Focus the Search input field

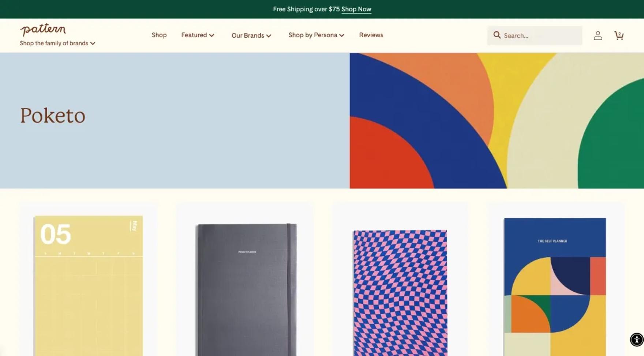point(535,35)
